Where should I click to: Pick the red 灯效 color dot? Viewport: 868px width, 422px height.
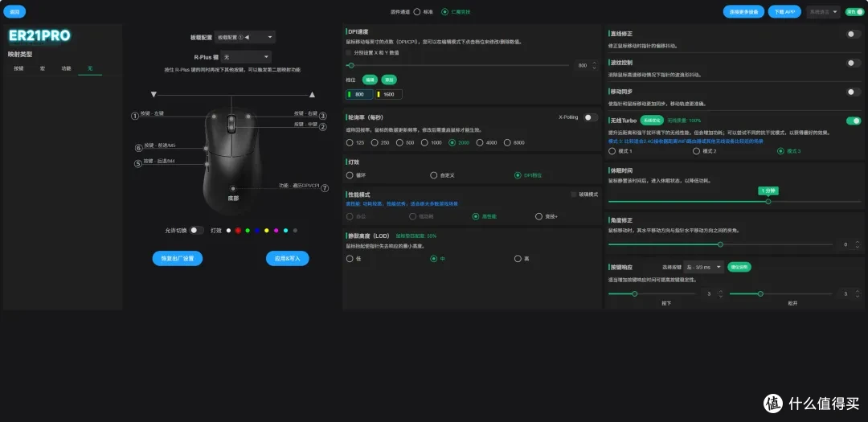pyautogui.click(x=238, y=231)
